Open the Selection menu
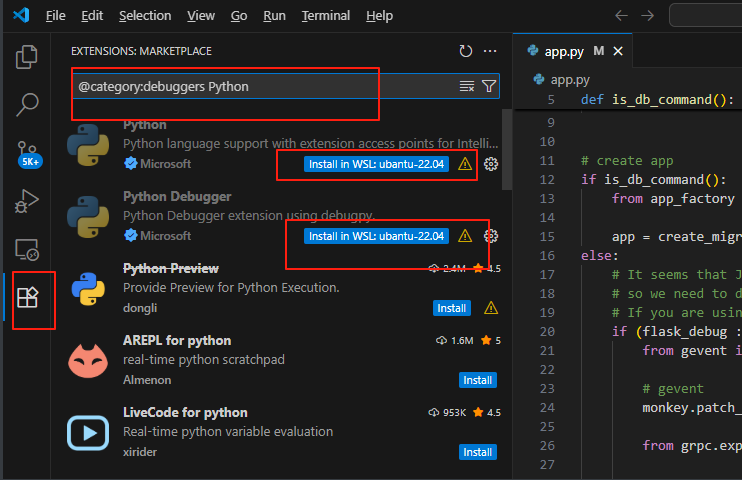This screenshot has height=480, width=742. coord(145,16)
